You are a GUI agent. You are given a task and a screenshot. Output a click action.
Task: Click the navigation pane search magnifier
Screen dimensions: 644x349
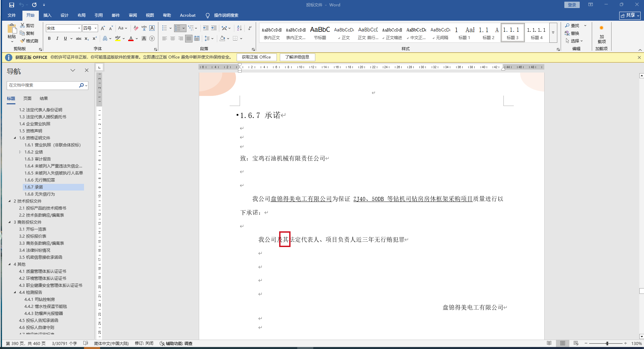coord(81,85)
